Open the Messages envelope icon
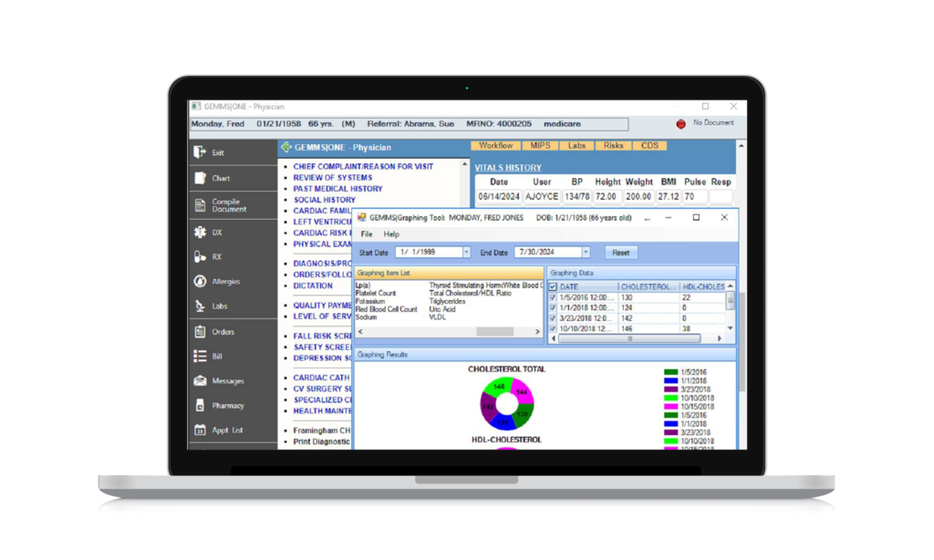The height and width of the screenshot is (560, 934). (x=200, y=380)
